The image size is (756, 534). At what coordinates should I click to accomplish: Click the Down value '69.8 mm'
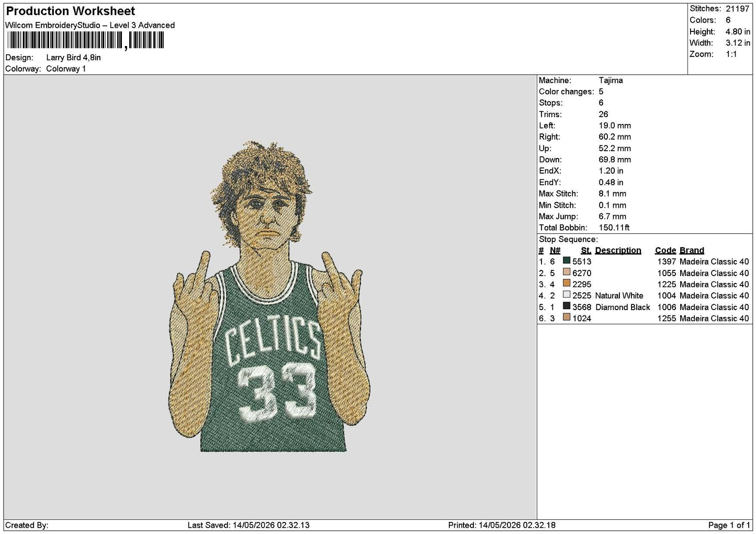[615, 160]
